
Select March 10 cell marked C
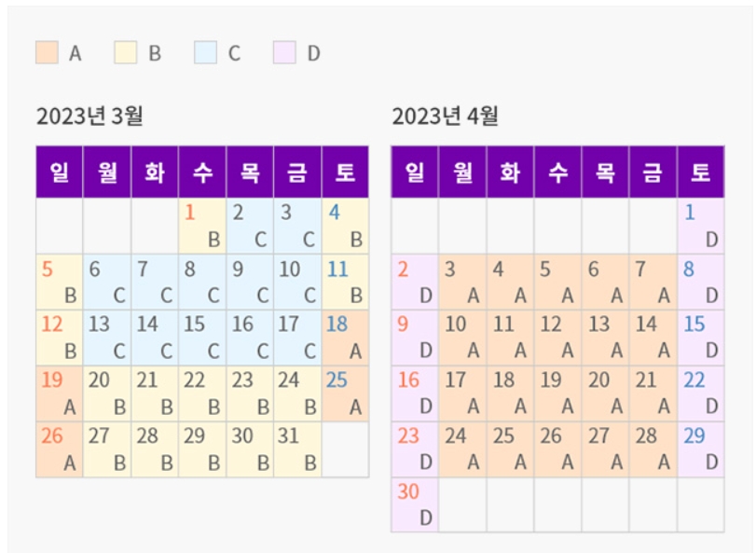point(297,282)
